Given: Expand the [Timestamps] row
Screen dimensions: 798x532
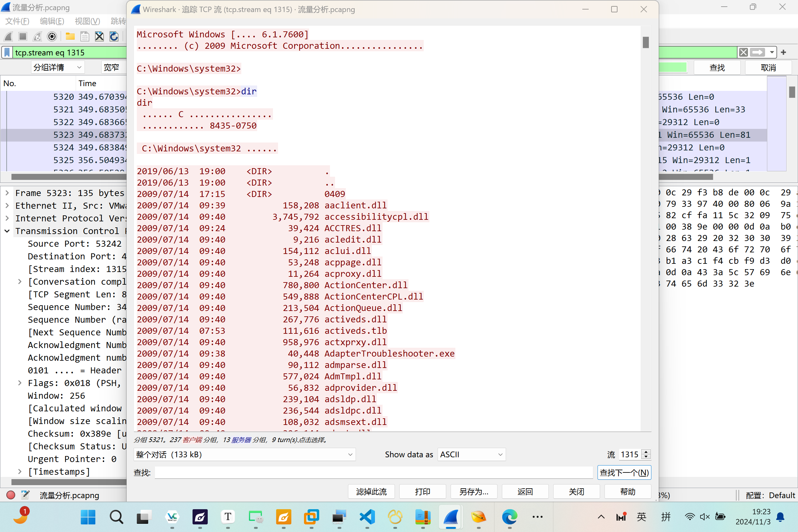Looking at the screenshot, I should click(x=20, y=472).
